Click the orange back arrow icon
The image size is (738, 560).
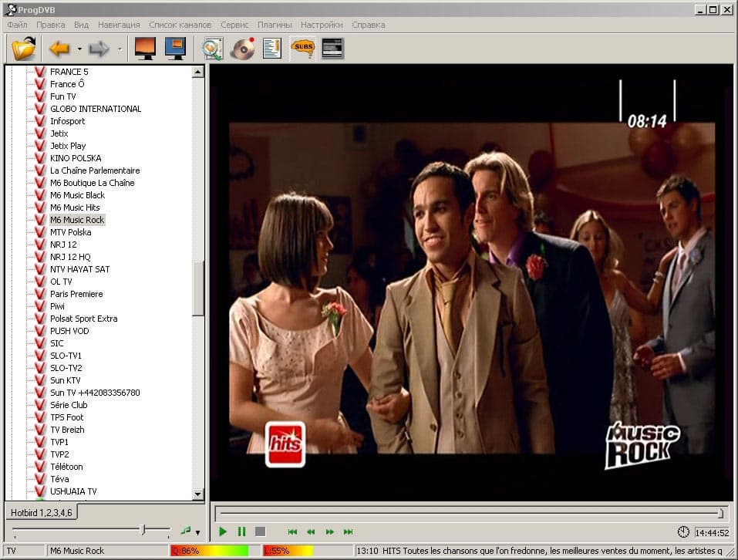(60, 49)
